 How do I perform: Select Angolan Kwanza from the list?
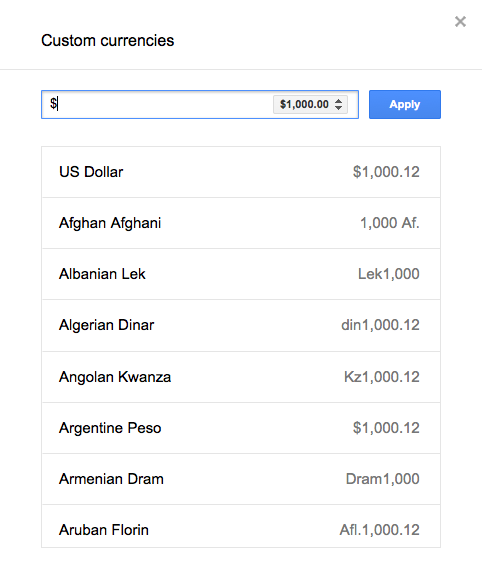click(x=241, y=377)
